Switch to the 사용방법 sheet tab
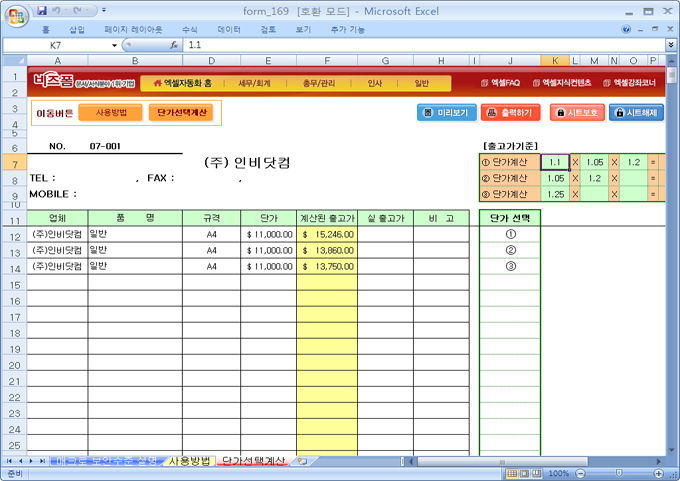The image size is (680, 481). pyautogui.click(x=189, y=461)
